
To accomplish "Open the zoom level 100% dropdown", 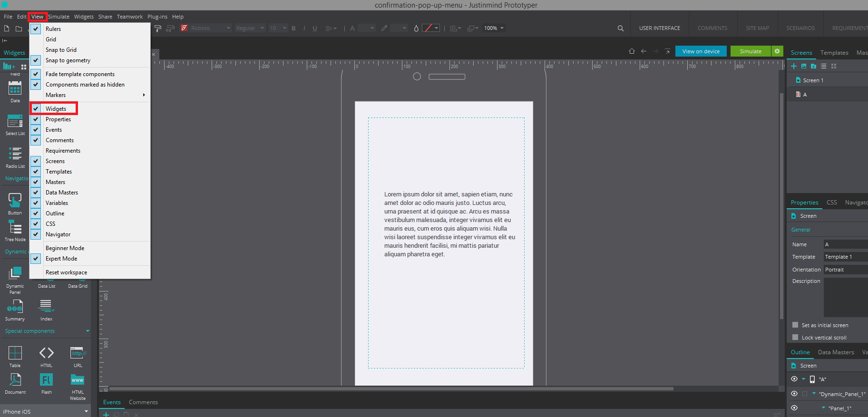I will (x=494, y=29).
